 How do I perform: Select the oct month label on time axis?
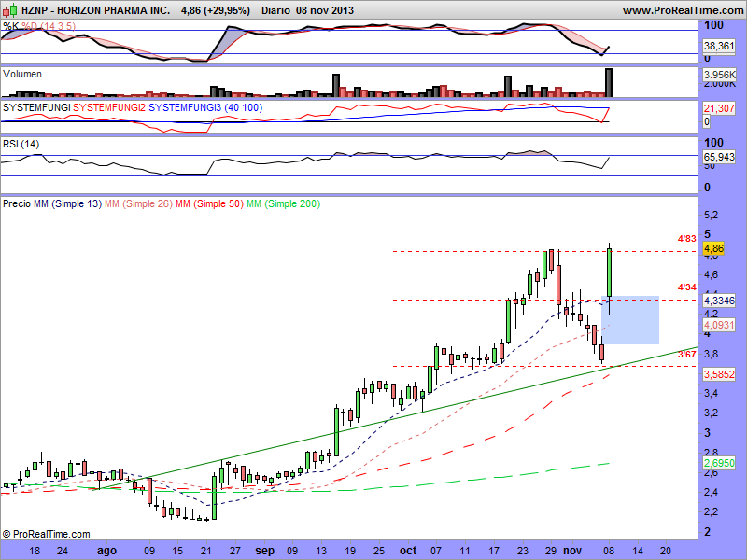[x=408, y=551]
